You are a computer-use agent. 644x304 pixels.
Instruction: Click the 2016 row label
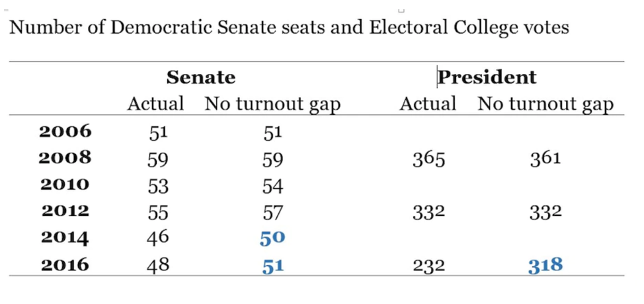[x=65, y=266]
